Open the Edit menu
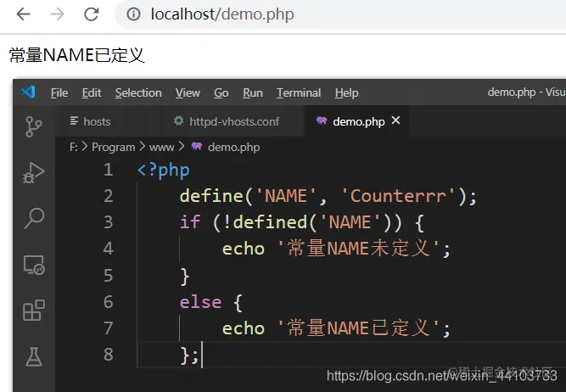This screenshot has height=392, width=566. click(92, 93)
